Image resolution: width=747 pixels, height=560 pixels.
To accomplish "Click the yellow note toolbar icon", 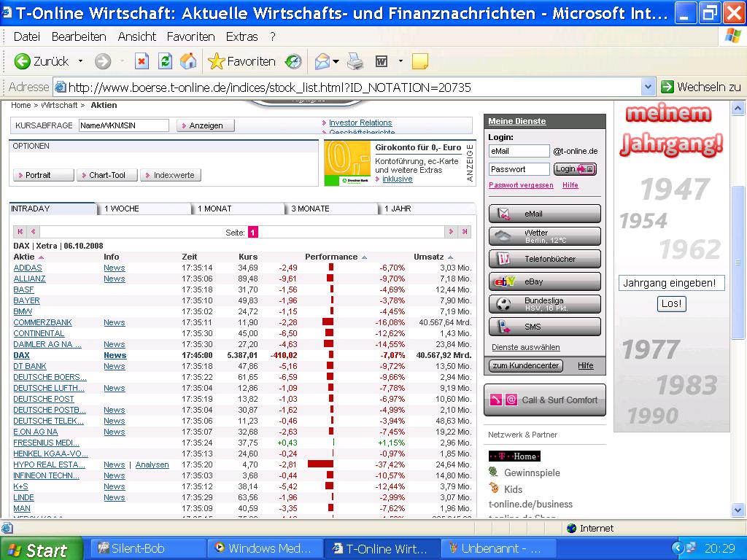I will 419,61.
